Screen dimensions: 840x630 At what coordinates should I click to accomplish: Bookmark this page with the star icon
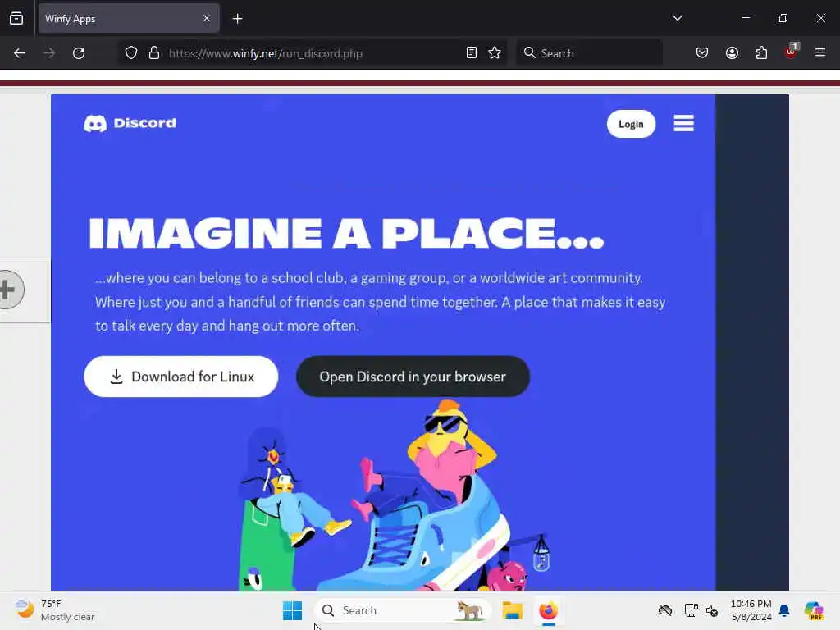click(495, 53)
